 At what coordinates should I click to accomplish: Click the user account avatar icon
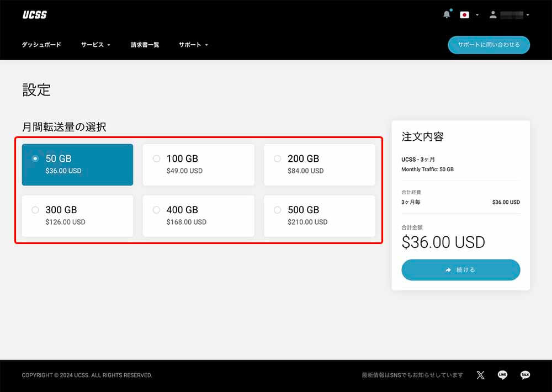coord(493,15)
